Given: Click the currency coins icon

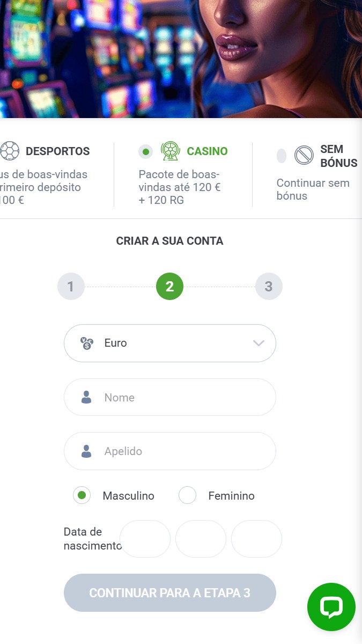Looking at the screenshot, I should tap(87, 343).
